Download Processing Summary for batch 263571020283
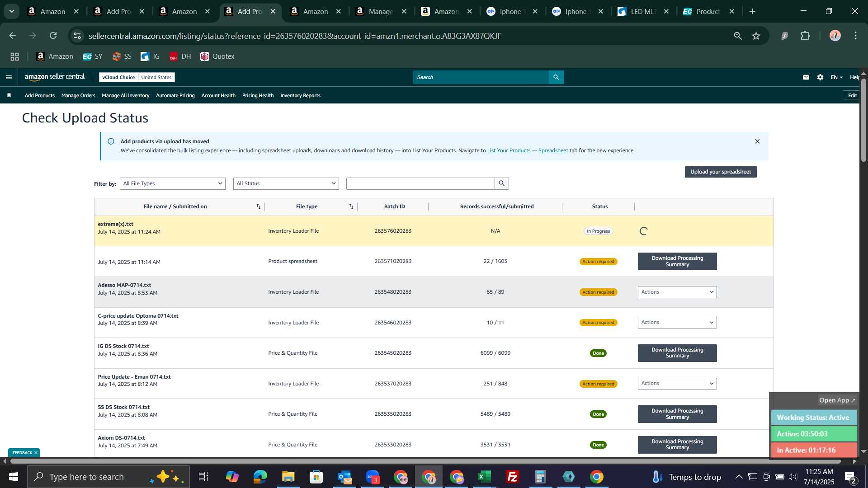868x488 pixels. click(x=677, y=261)
